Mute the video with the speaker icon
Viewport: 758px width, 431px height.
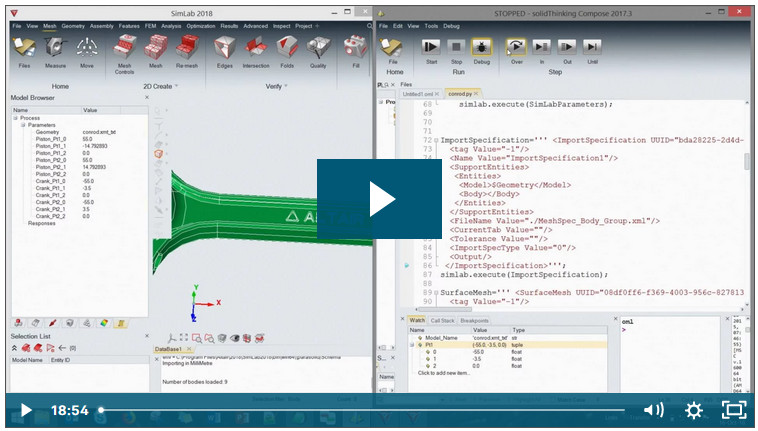tap(653, 410)
